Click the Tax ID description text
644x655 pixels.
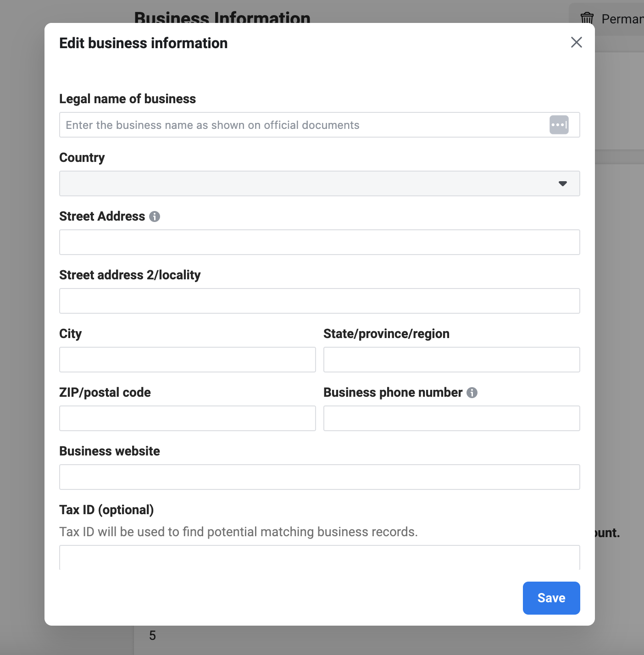click(238, 532)
